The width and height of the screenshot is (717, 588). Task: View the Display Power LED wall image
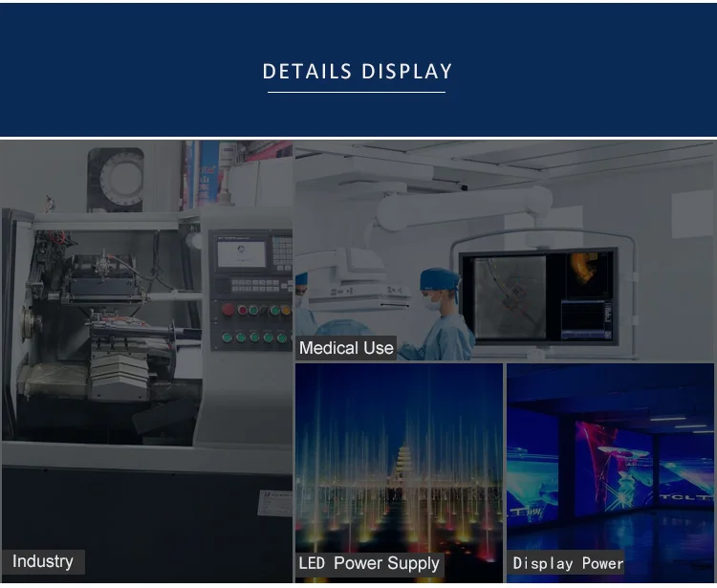tap(610, 472)
